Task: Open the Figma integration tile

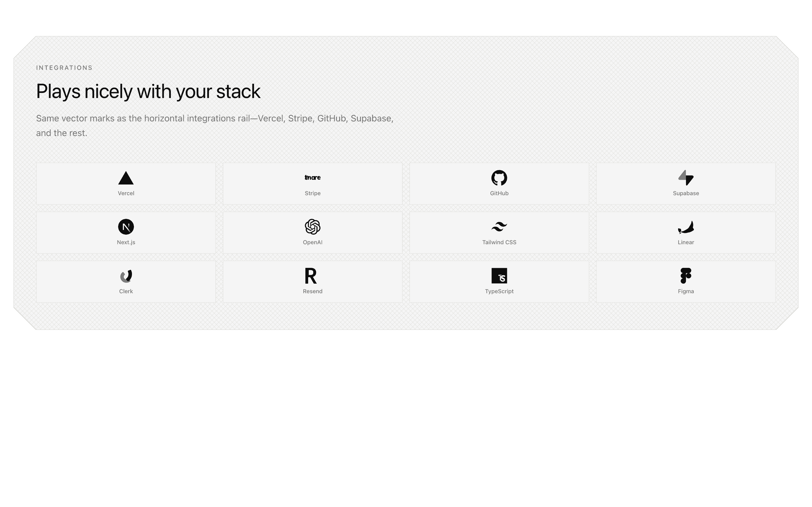Action: pos(686,281)
